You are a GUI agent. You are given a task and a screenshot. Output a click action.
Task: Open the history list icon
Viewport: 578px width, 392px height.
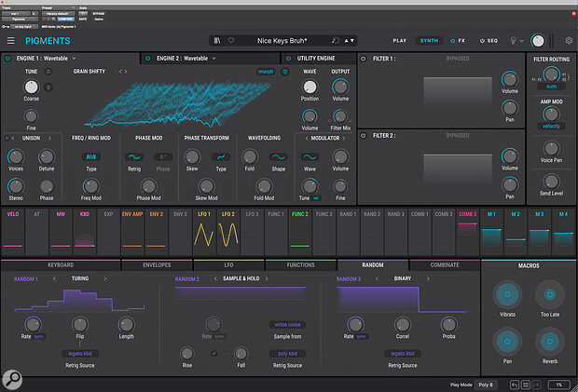click(x=526, y=385)
